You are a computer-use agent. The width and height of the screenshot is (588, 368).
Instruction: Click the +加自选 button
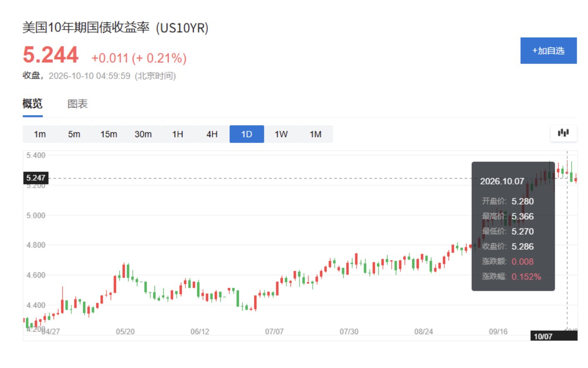(x=548, y=51)
